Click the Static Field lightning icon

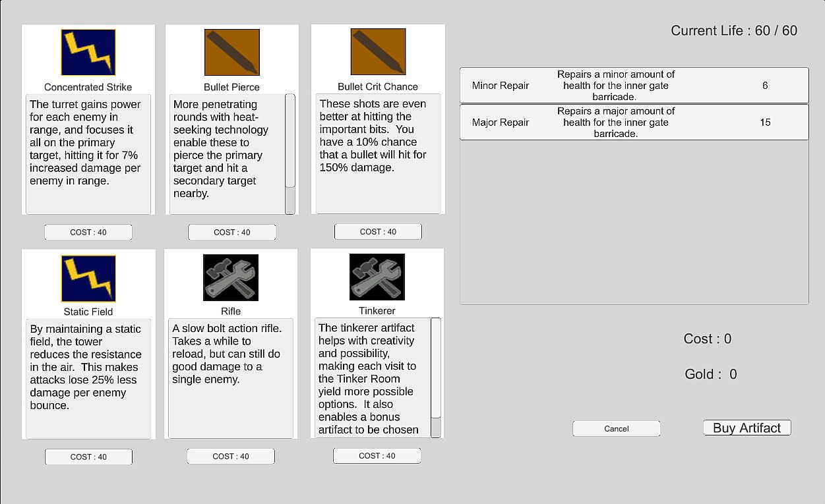88,278
